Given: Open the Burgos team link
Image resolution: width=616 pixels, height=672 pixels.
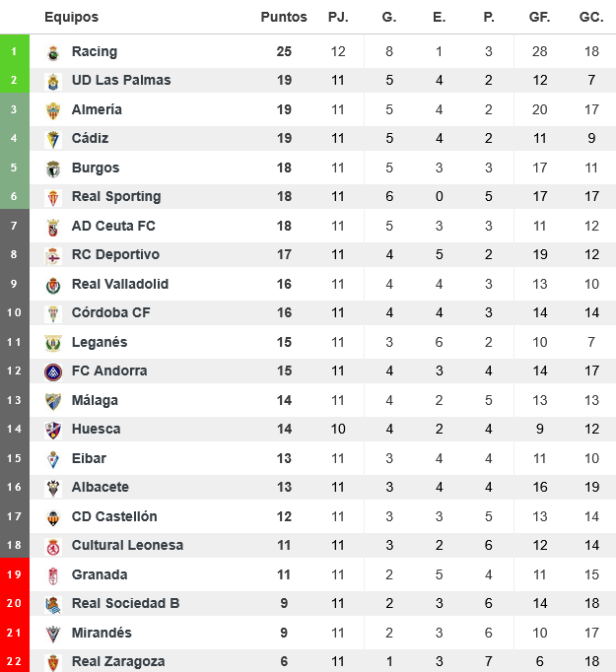Looking at the screenshot, I should 96,168.
